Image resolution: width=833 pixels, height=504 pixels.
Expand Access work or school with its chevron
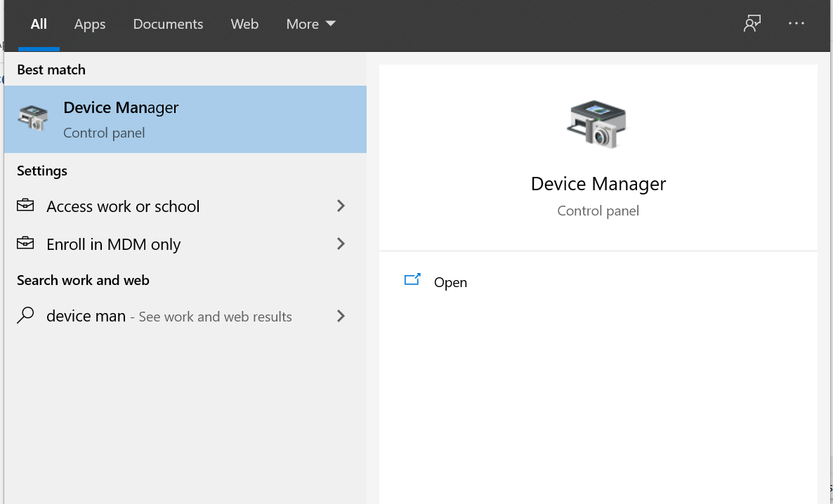341,206
